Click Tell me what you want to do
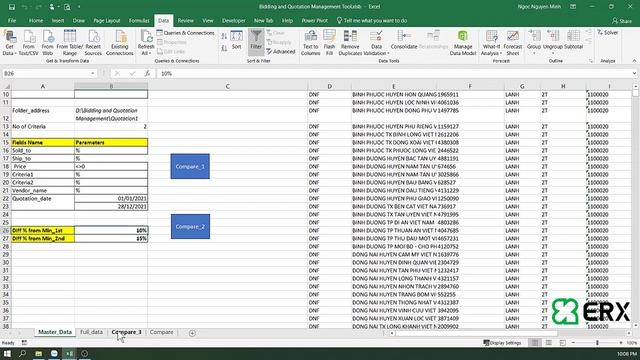 click(372, 20)
